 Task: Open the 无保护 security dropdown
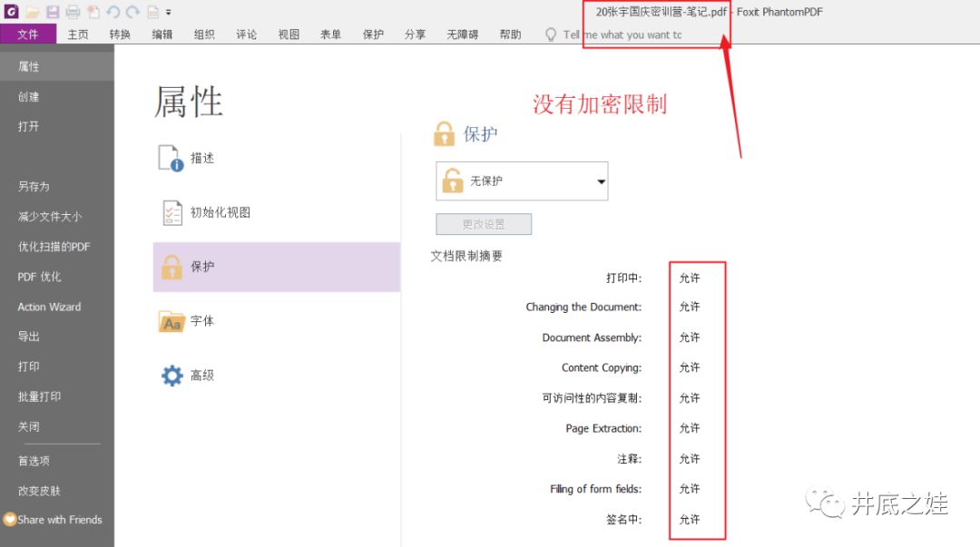pyautogui.click(x=522, y=181)
